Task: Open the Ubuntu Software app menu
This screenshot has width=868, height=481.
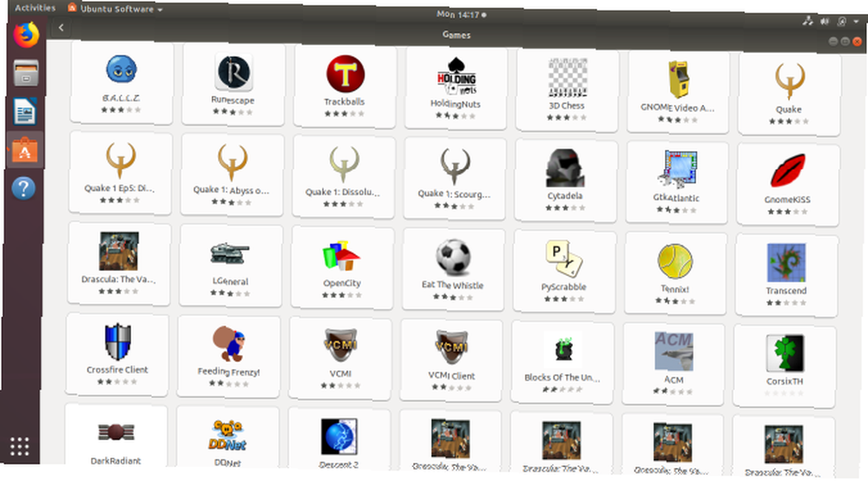Action: tap(115, 9)
